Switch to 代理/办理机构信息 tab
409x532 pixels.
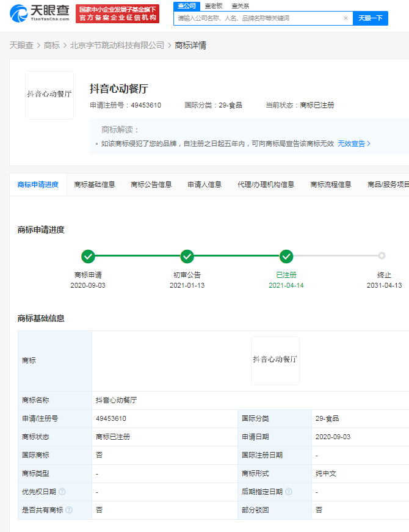coord(266,184)
